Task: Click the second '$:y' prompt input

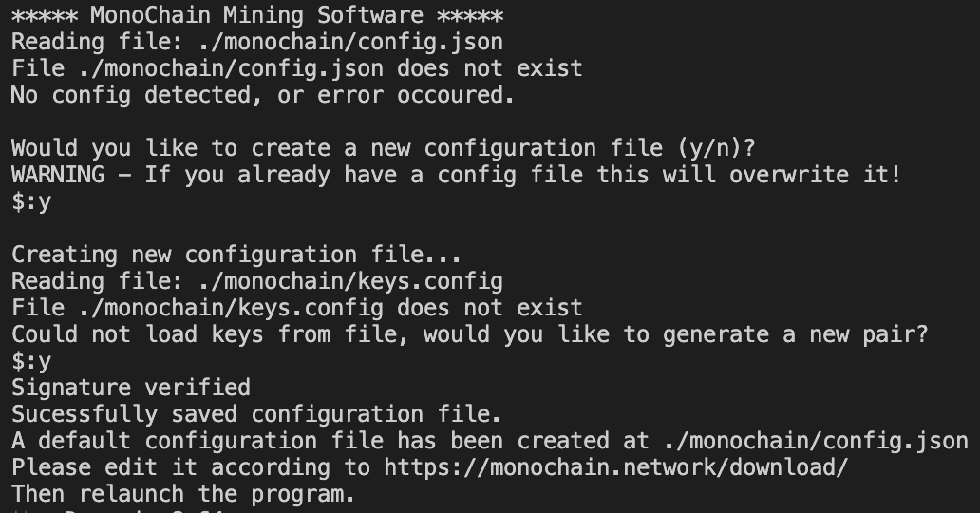Action: click(x=32, y=361)
